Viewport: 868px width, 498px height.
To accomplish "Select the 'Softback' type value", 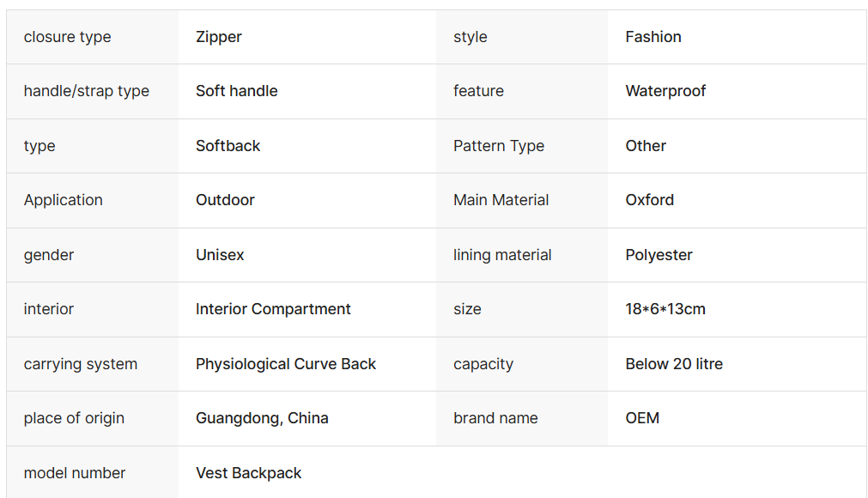I will [228, 146].
